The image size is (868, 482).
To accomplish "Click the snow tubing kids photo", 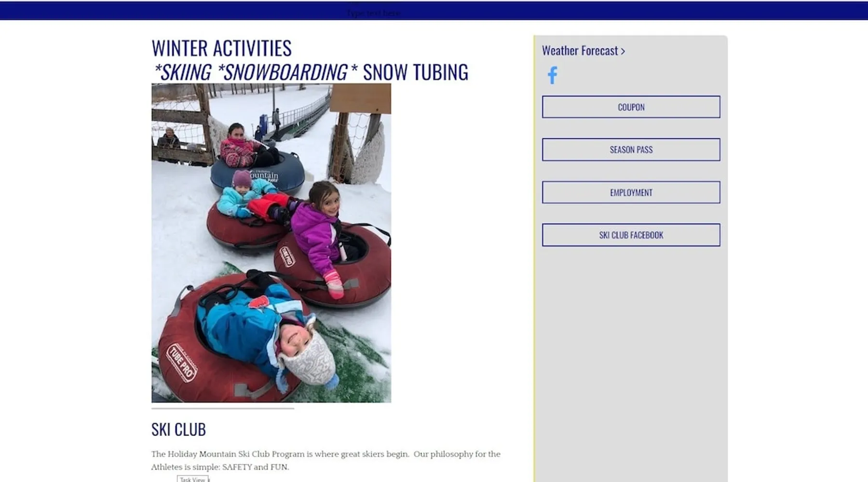I will (x=271, y=243).
